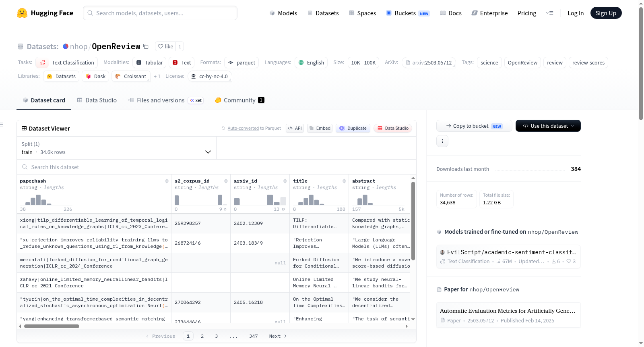Screen dimensions: 644x347
Task: Toggle the left sidebar menu icon
Action: 2,125
